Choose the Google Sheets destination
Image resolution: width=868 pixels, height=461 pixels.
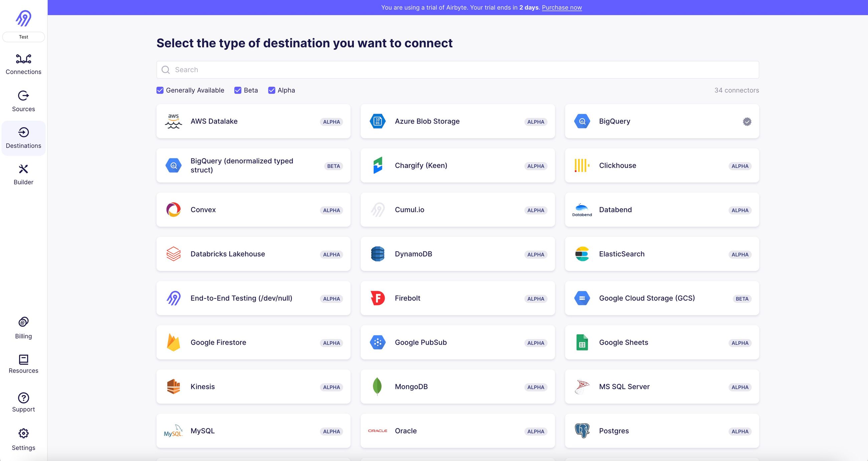coord(661,342)
